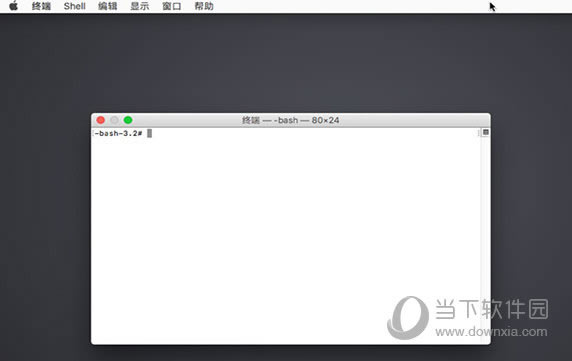Click the terminal cursor block
The width and height of the screenshot is (572, 361).
150,133
